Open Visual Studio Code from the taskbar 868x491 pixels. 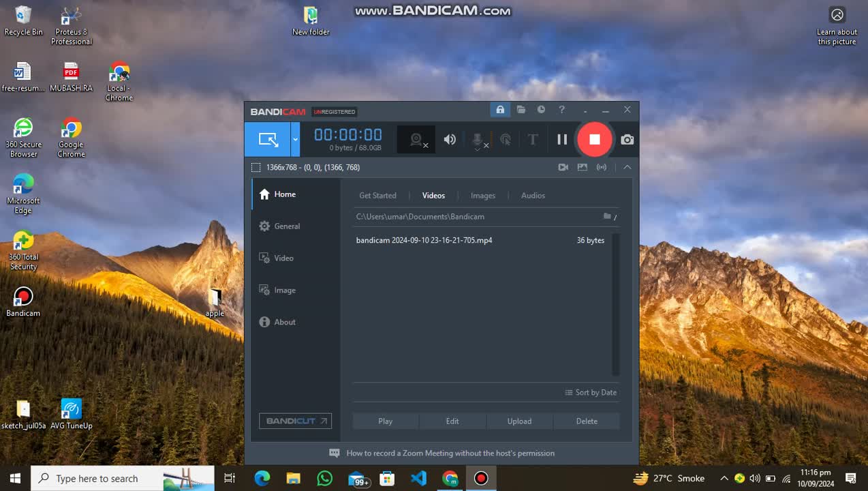(x=418, y=479)
